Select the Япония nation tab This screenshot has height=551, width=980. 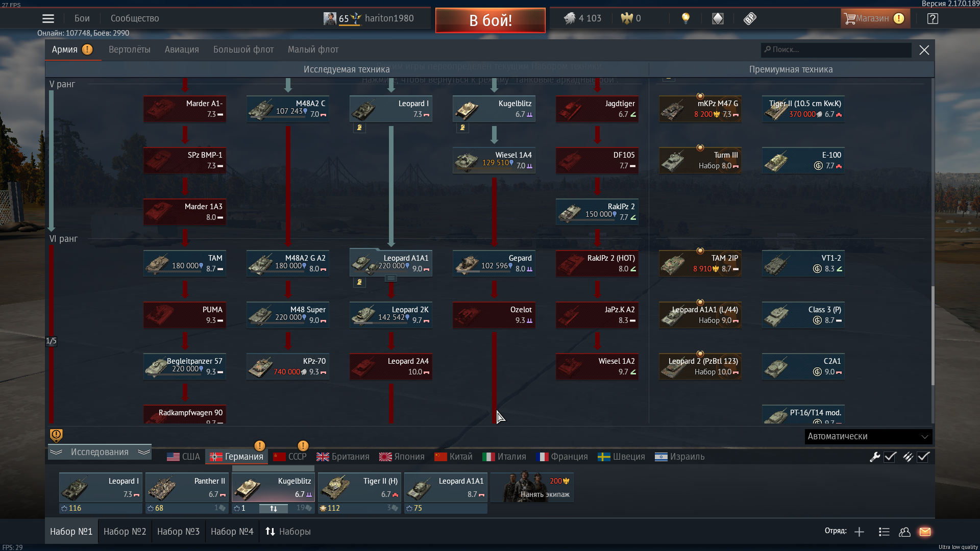click(x=402, y=457)
